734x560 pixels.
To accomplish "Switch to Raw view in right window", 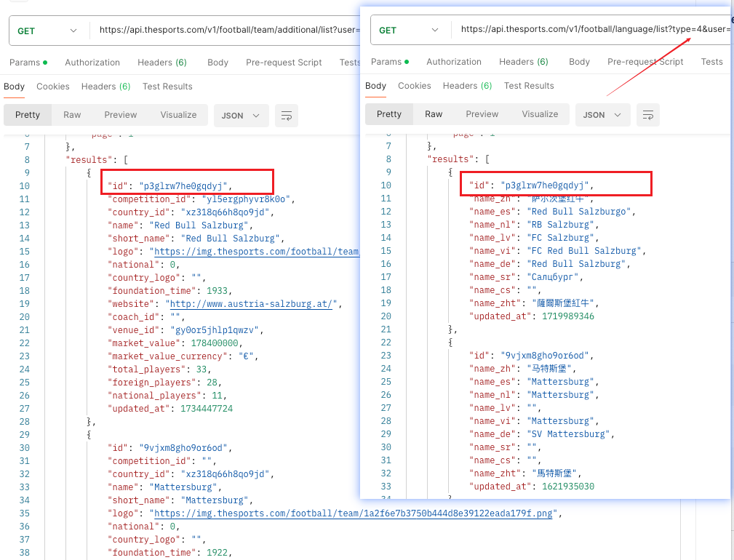I will pos(434,114).
